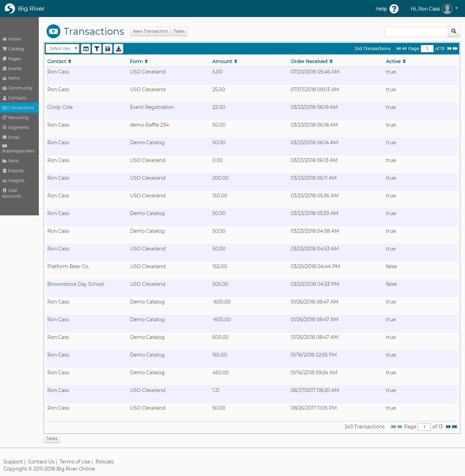Image resolution: width=465 pixels, height=476 pixels.
Task: Click the Transactions money icon beside title
Action: (x=53, y=31)
